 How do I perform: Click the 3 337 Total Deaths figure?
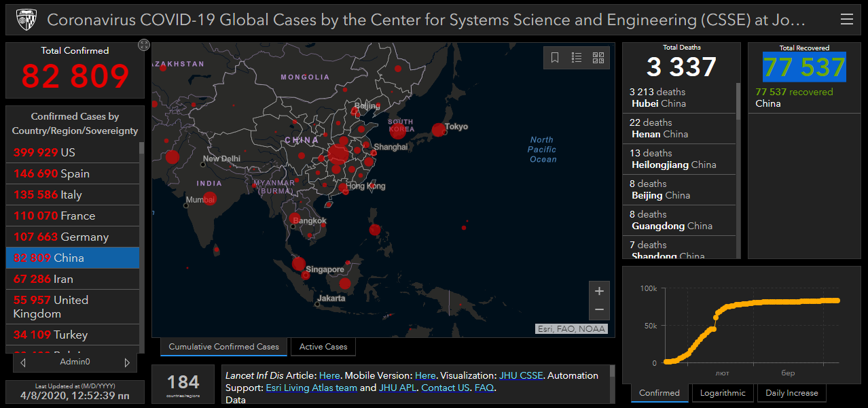681,67
